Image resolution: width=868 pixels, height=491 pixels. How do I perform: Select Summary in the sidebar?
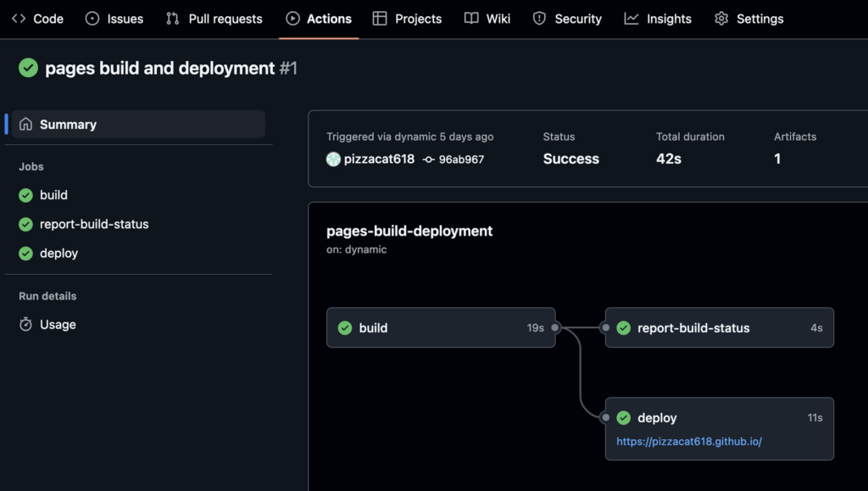[x=138, y=124]
